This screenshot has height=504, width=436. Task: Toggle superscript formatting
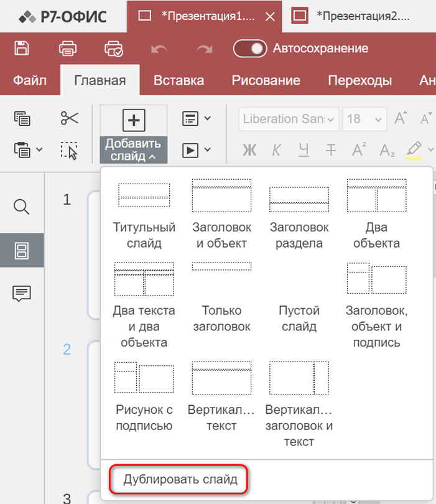click(359, 149)
